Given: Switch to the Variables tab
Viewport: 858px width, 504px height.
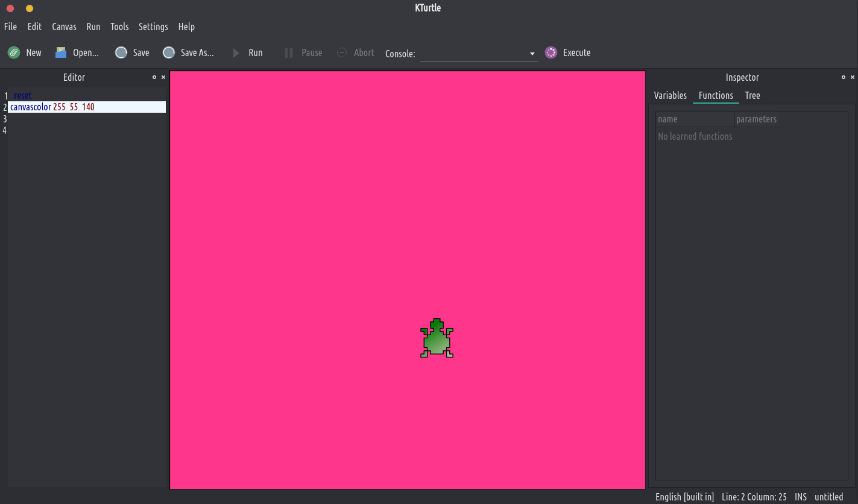Looking at the screenshot, I should point(670,95).
